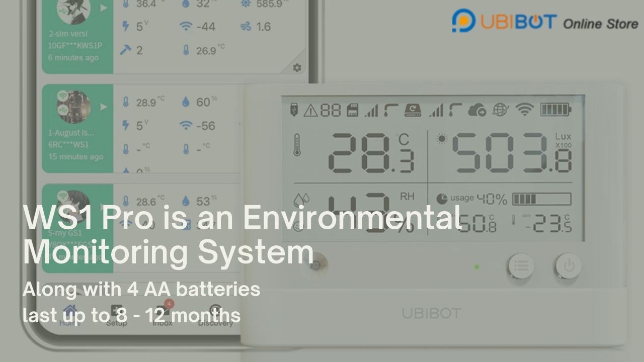Click the globe icon on the device display

[x=501, y=110]
